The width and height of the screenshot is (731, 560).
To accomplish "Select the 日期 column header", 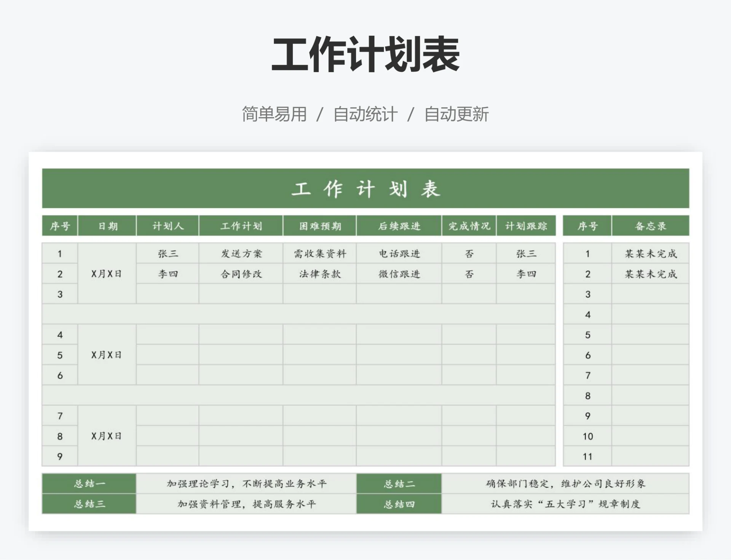I will pyautogui.click(x=106, y=225).
